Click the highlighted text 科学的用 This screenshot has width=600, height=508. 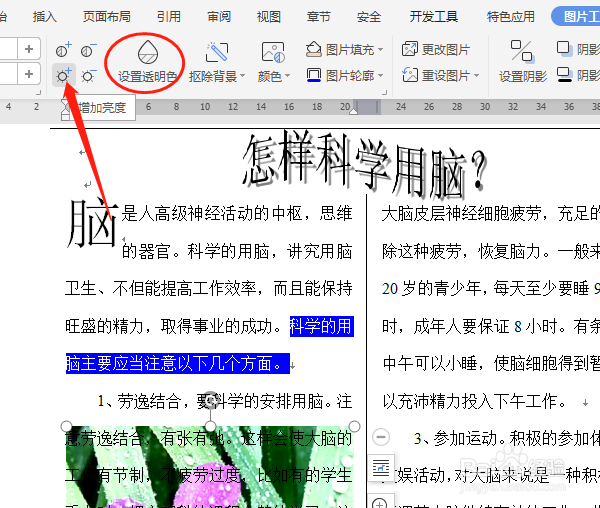(321, 327)
